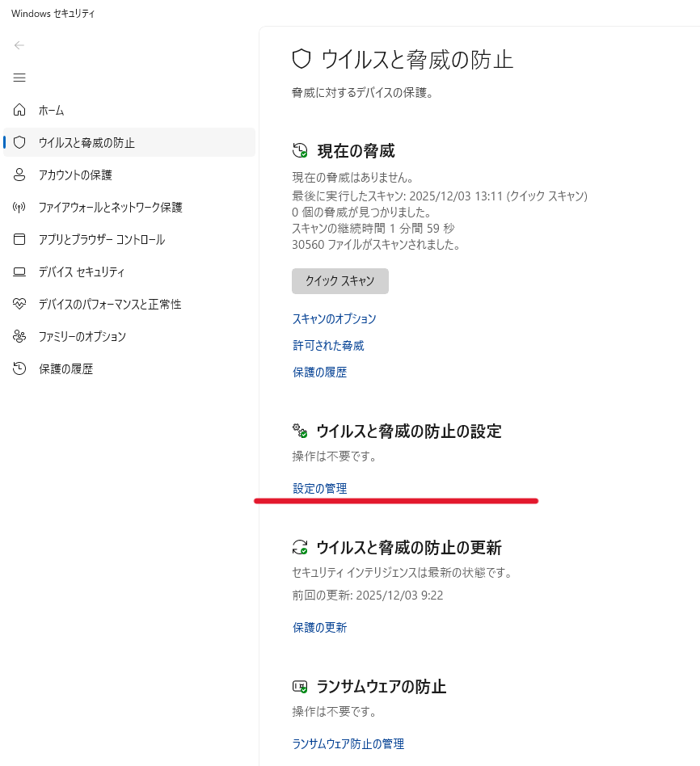
Task: Click the 現在の脅威 section shield icon
Action: [x=299, y=149]
